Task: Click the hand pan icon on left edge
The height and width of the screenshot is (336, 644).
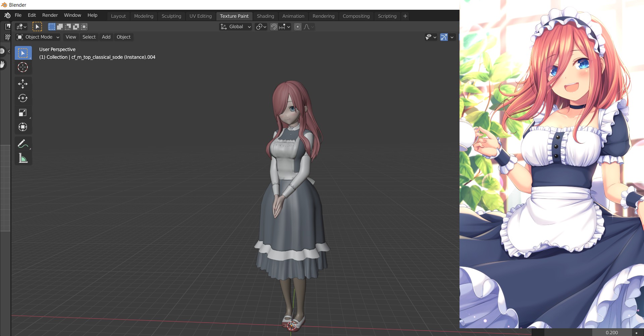Action: (x=3, y=64)
